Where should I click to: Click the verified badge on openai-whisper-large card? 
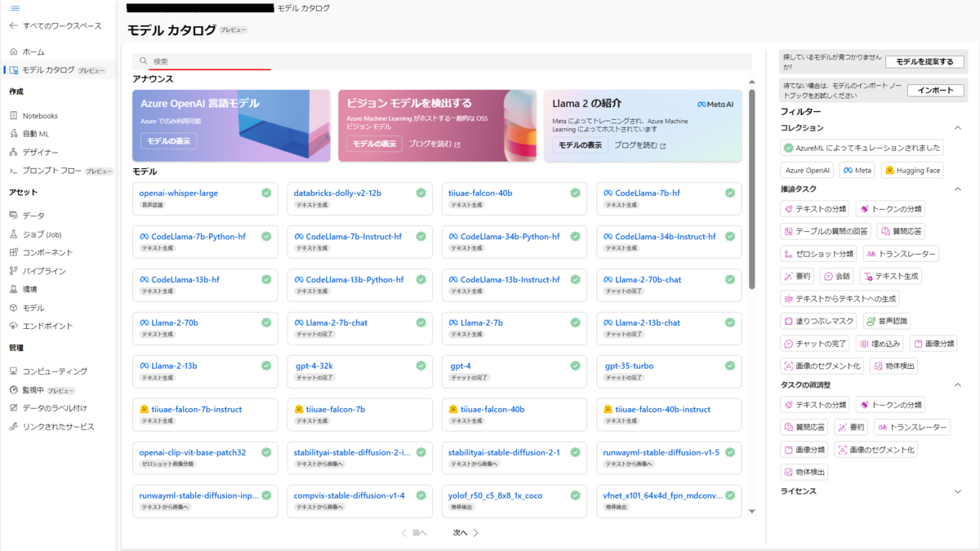(x=266, y=193)
